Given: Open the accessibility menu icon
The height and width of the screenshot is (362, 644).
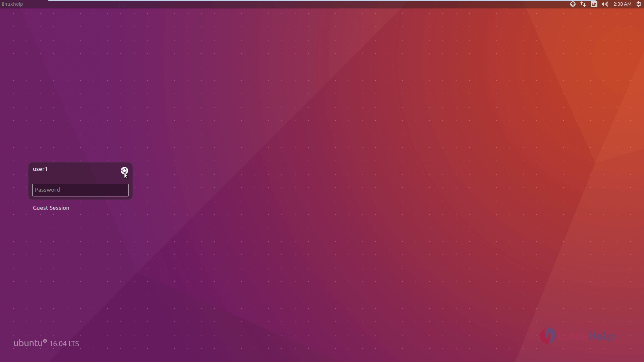Looking at the screenshot, I should pos(573,4).
